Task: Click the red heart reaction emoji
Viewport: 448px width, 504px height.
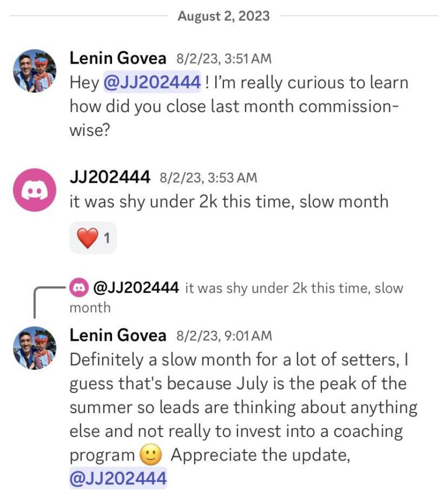Action: 87,238
